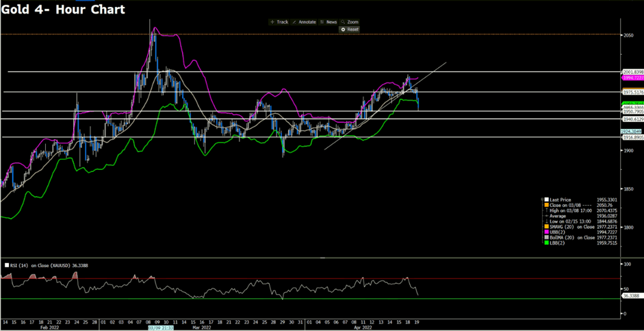The width and height of the screenshot is (644, 331).
Task: Click the LBB(2) value 1959.7515
Action: pyautogui.click(x=606, y=243)
